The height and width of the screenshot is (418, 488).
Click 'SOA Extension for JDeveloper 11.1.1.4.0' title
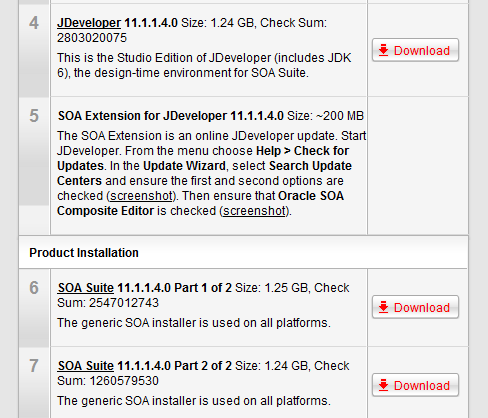(x=171, y=116)
